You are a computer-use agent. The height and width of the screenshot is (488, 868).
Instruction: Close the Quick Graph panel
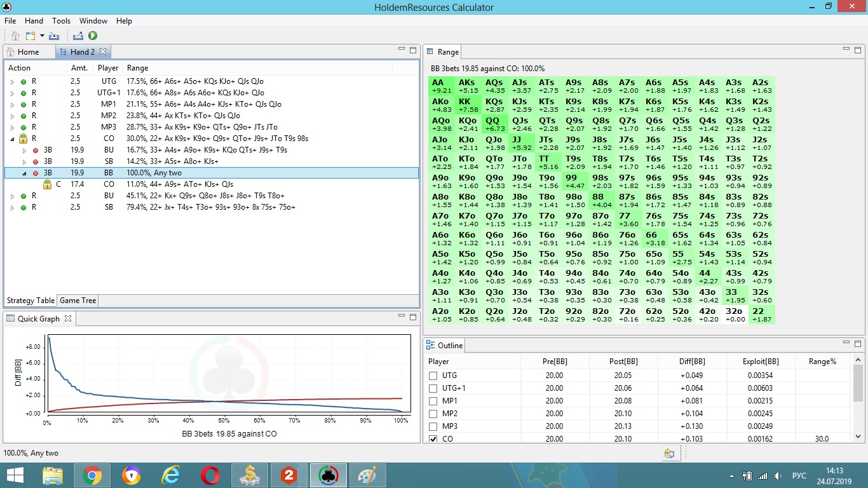(69, 318)
